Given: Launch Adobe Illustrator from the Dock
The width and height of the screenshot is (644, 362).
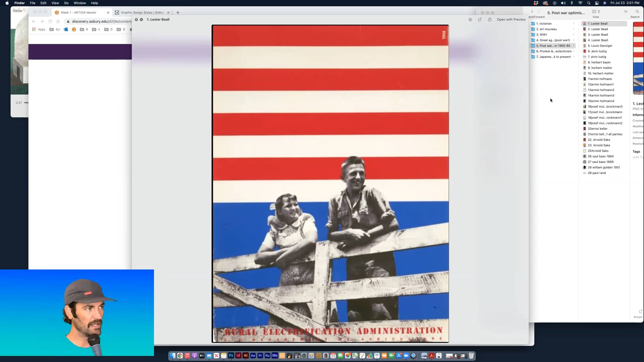Looking at the screenshot, I should [246, 356].
